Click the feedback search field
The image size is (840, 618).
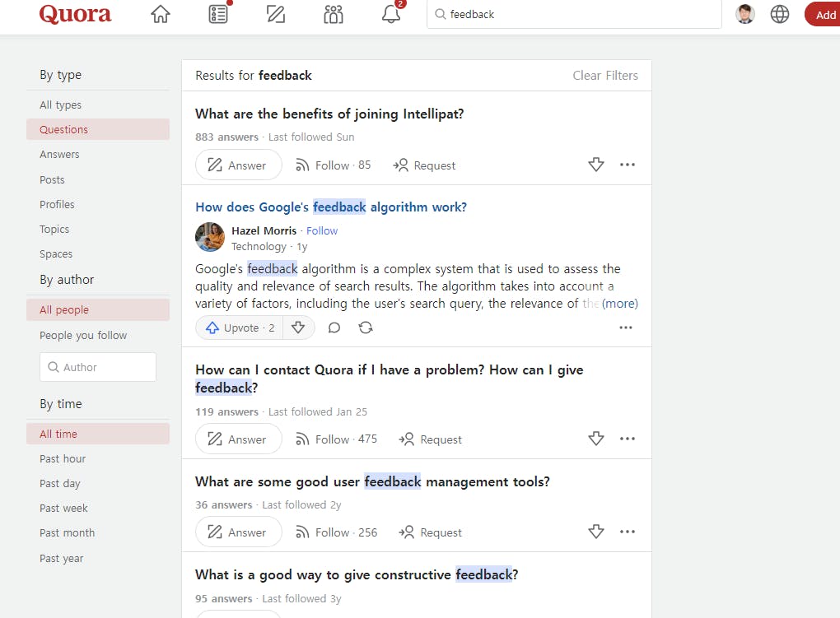[574, 14]
